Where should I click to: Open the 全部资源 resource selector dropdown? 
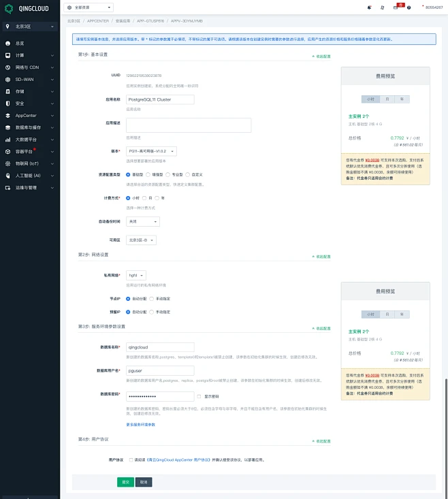pos(90,7)
